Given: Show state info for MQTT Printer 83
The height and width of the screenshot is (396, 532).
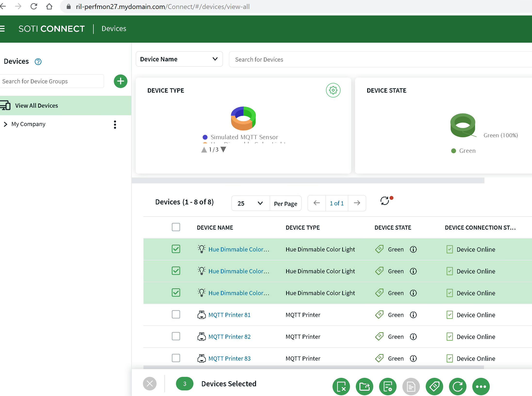Looking at the screenshot, I should tap(413, 358).
